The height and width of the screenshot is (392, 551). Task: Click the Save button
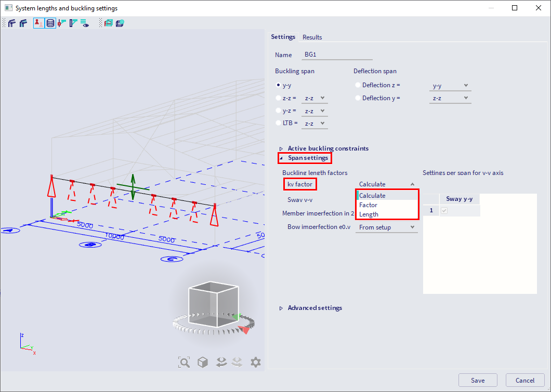click(478, 380)
